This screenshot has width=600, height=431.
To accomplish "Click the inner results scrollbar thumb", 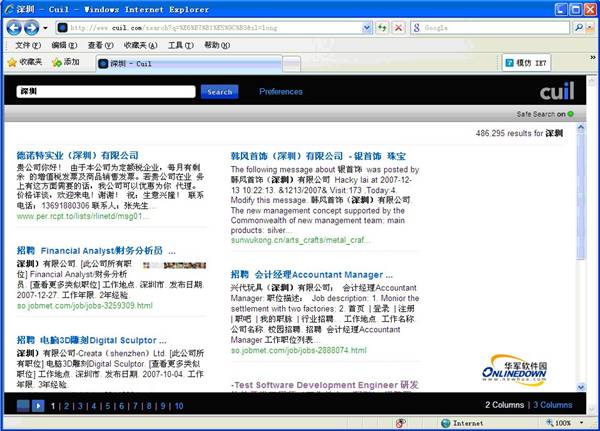I will point(581,196).
